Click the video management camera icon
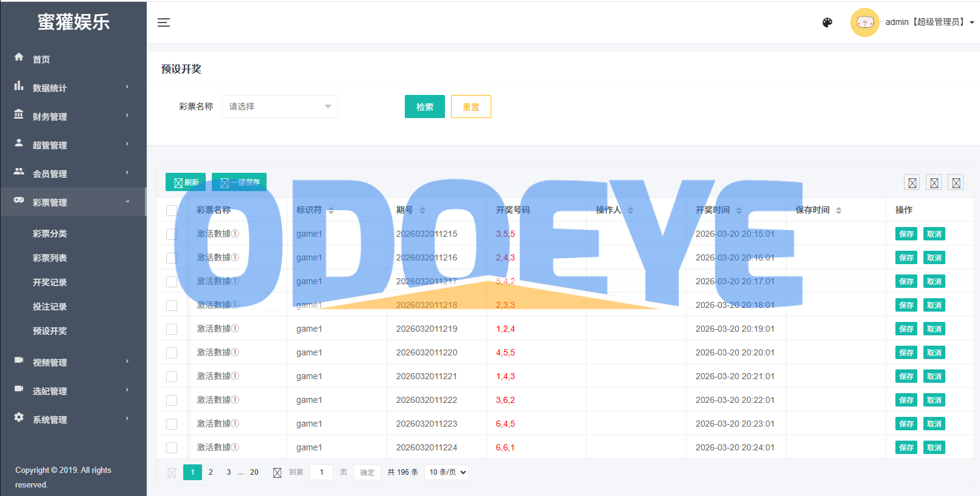980x496 pixels. coord(19,360)
